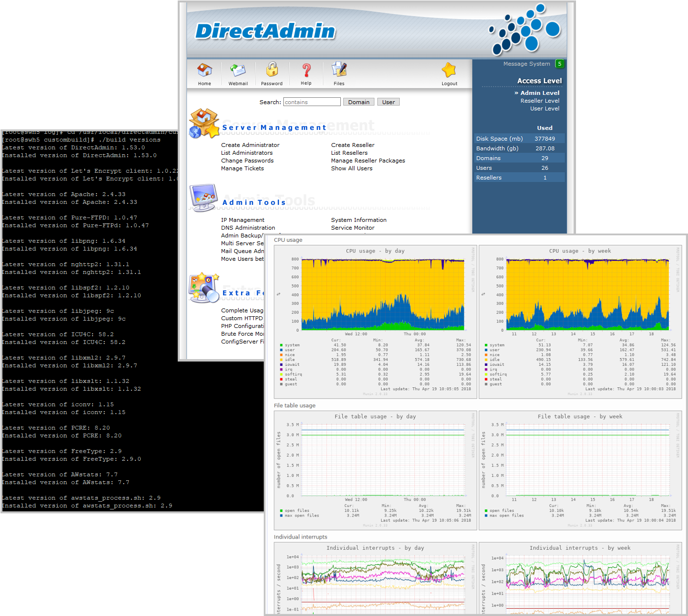Open List Resellers
The width and height of the screenshot is (688, 616).
point(350,153)
